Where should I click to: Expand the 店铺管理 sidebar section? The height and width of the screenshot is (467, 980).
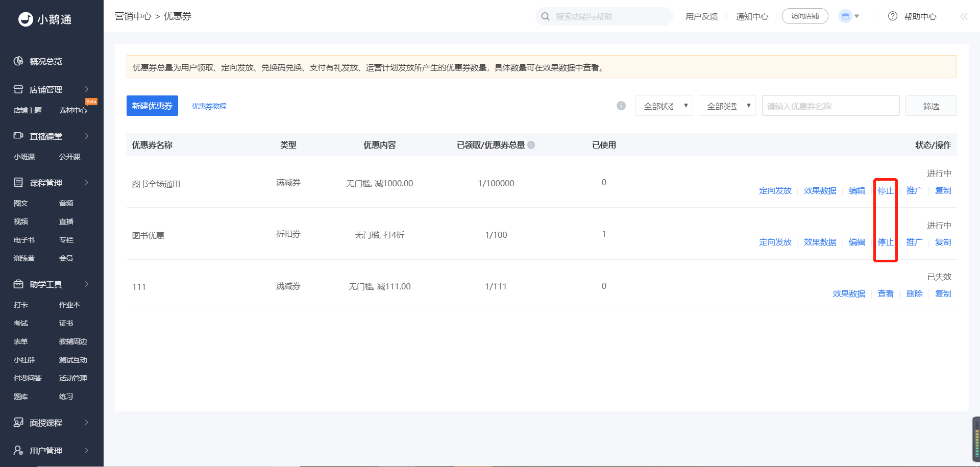[52, 89]
